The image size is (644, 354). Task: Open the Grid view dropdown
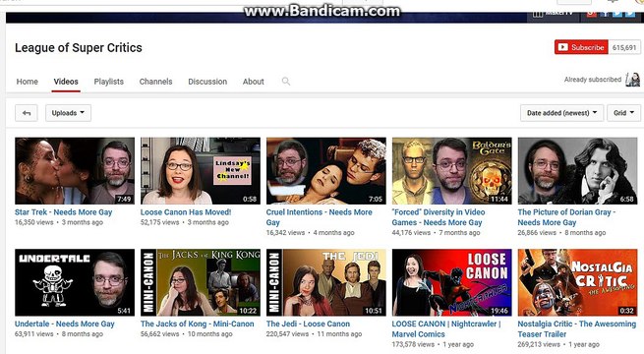[x=623, y=113]
